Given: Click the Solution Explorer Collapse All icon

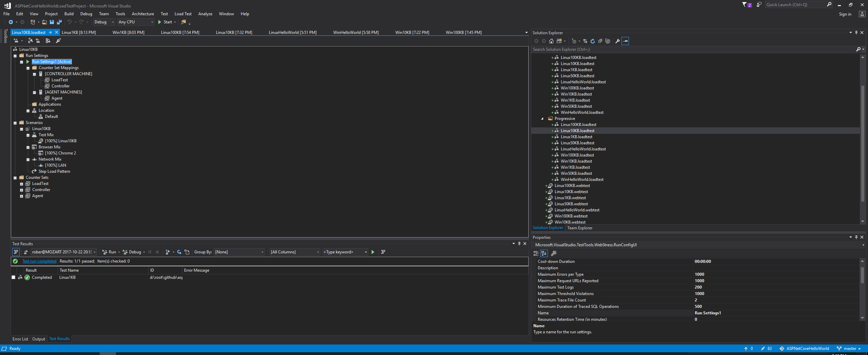Looking at the screenshot, I should 600,41.
